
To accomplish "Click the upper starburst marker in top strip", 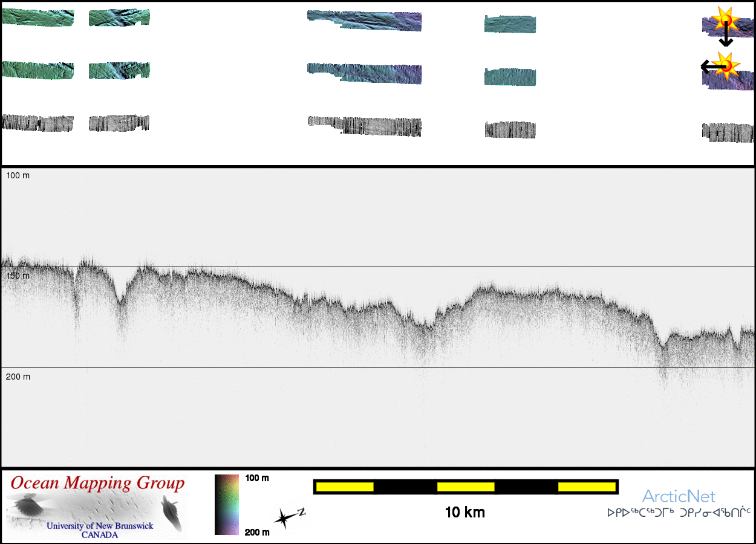I will coord(723,19).
